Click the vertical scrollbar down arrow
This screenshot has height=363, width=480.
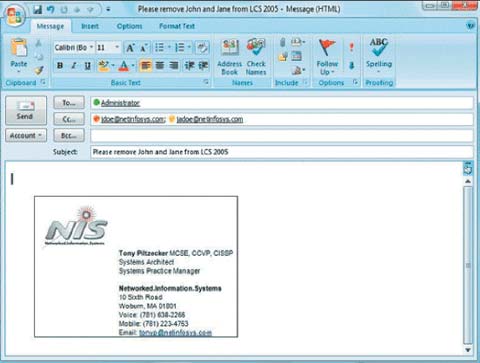[x=468, y=350]
